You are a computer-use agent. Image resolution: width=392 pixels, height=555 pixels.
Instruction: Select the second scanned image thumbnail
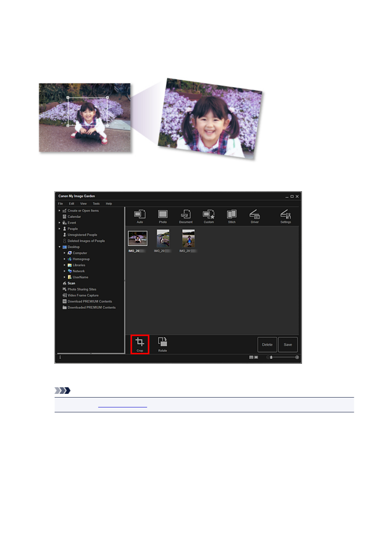[163, 238]
